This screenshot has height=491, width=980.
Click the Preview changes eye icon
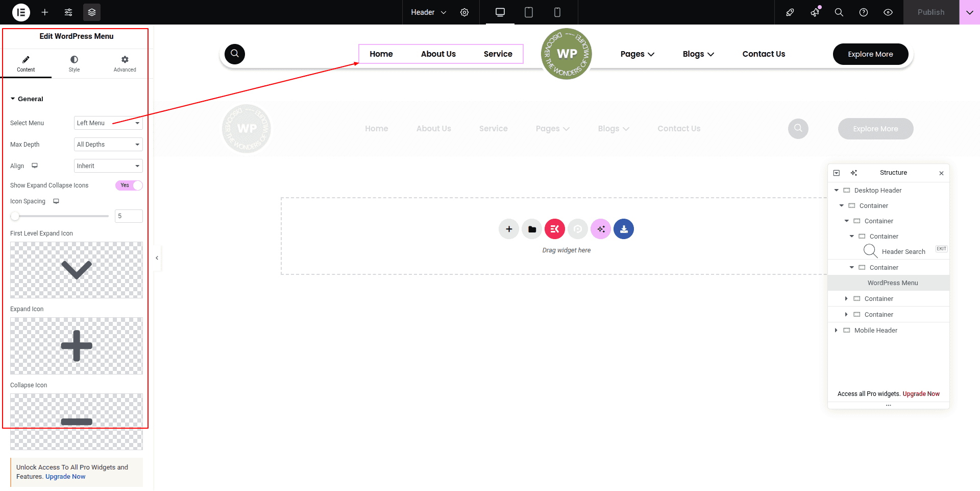888,12
